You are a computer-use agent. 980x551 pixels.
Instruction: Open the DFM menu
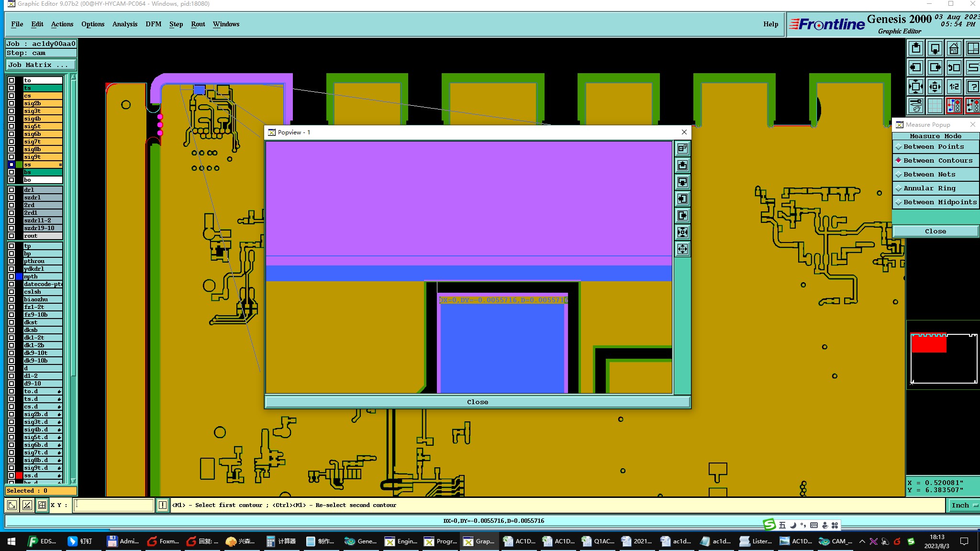(153, 24)
